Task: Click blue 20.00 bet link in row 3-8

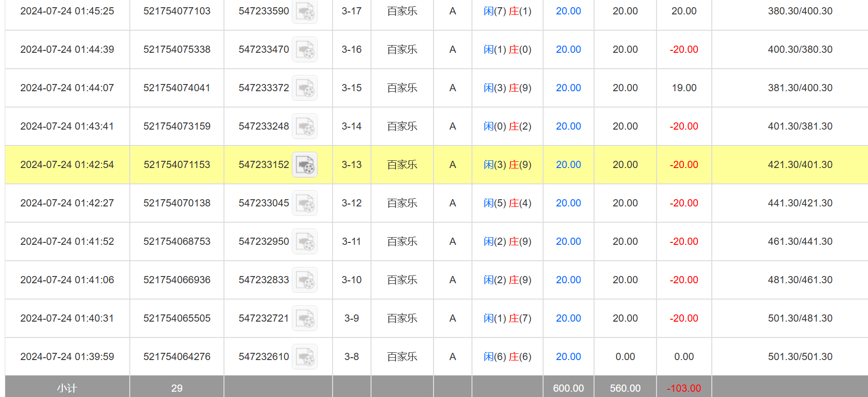Action: [x=568, y=357]
